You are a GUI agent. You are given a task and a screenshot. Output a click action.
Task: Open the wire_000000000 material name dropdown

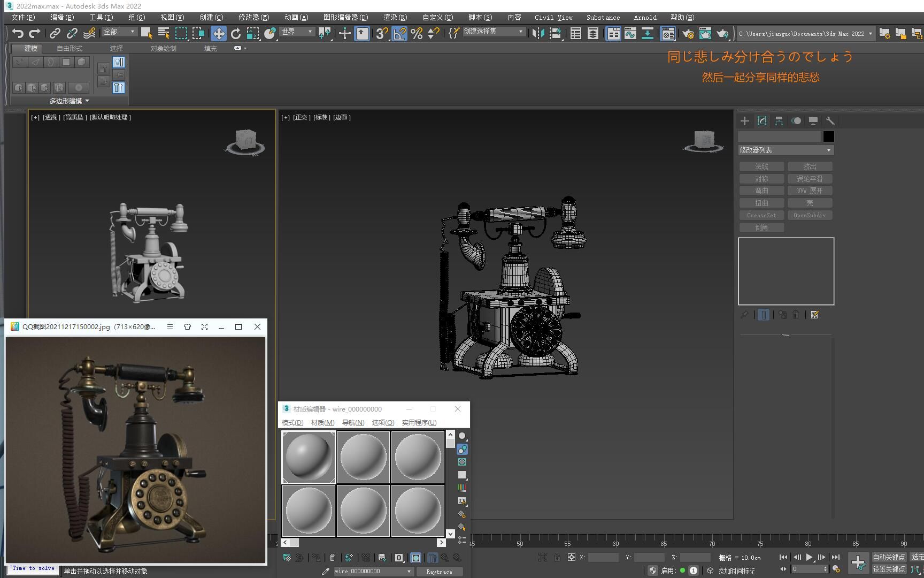[407, 571]
